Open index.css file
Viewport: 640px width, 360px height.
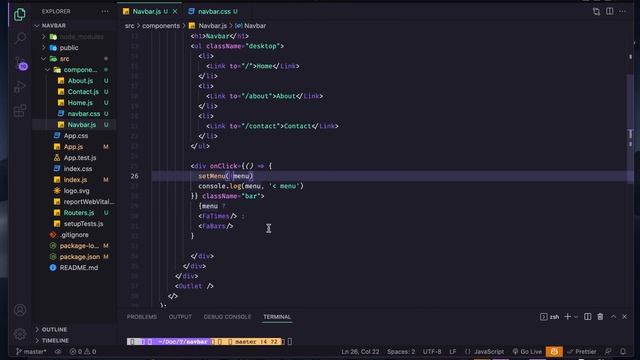pyautogui.click(x=78, y=169)
